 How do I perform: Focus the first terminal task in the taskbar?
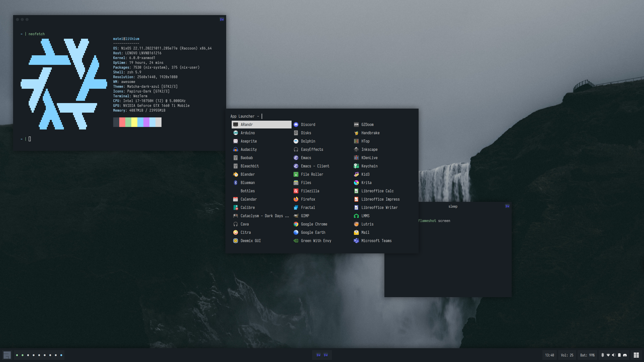318,355
